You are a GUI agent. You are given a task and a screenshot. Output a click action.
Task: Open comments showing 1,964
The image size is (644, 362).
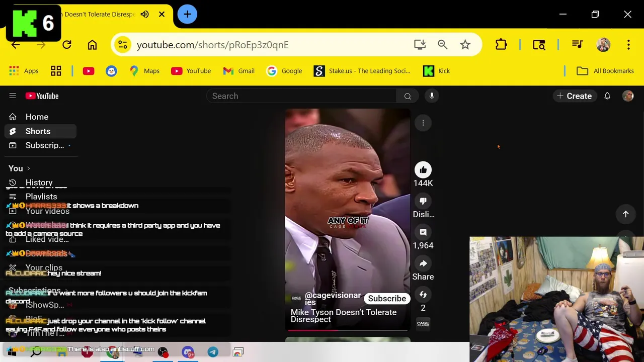(x=423, y=232)
